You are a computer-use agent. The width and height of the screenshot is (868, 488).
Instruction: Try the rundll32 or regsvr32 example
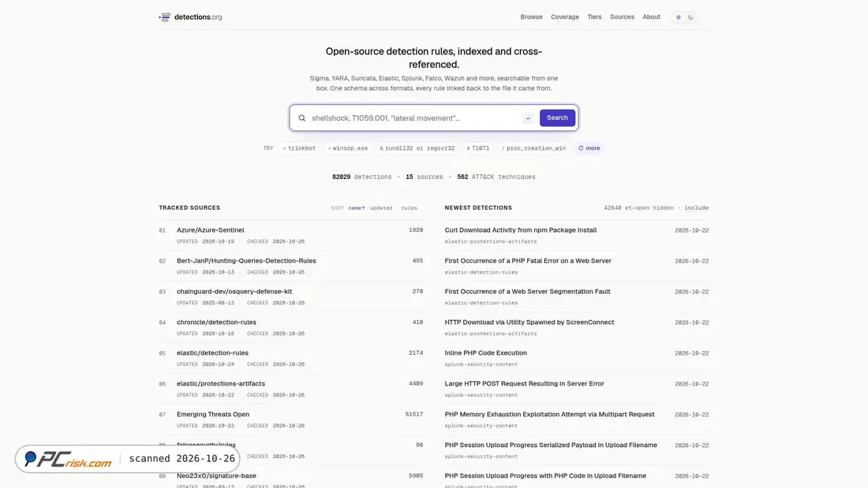point(417,148)
